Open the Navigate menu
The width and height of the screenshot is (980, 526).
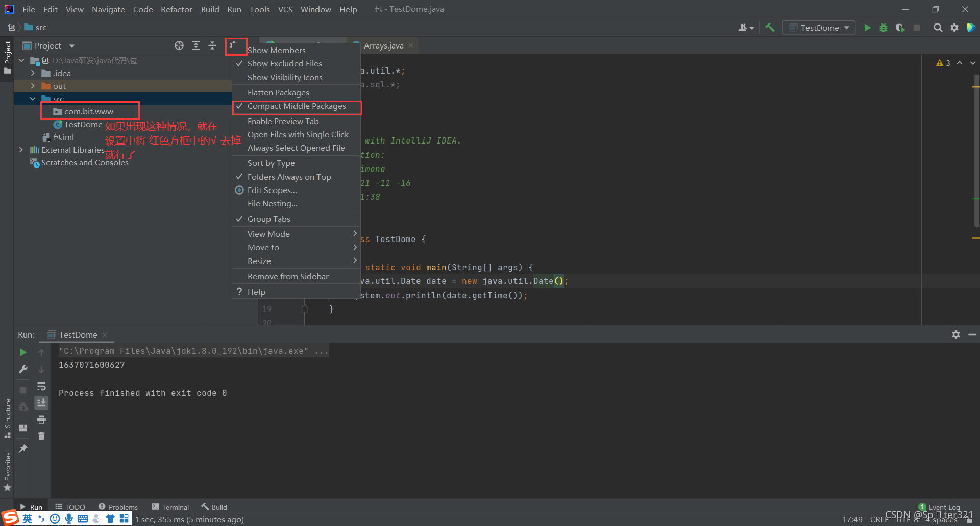[108, 9]
